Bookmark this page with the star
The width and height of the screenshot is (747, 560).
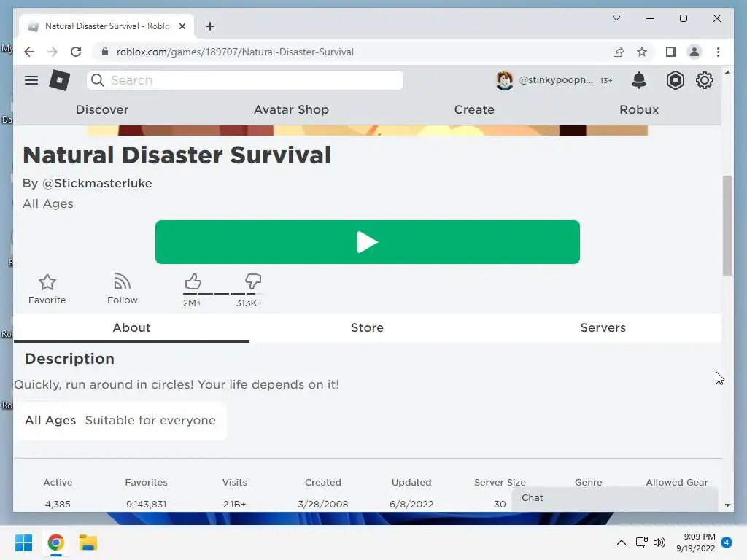(x=642, y=52)
